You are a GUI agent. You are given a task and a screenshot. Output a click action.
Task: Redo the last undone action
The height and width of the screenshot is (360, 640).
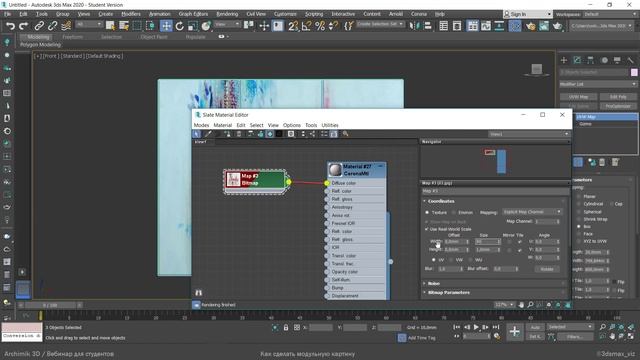point(23,26)
